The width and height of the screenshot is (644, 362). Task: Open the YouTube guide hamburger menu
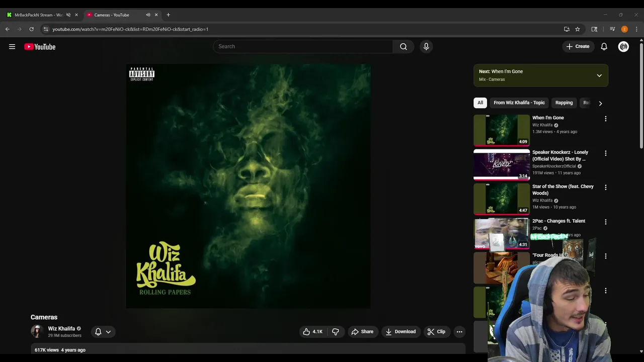(12, 47)
